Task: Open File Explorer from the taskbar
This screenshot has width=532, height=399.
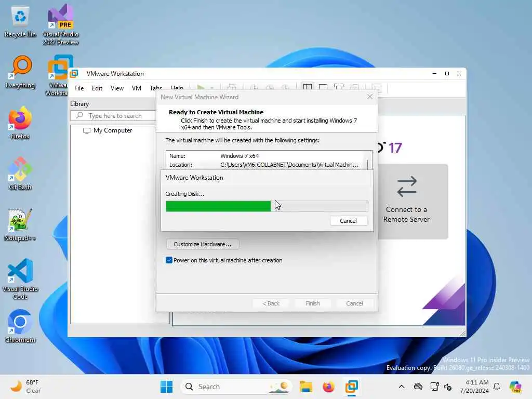Action: click(305, 387)
